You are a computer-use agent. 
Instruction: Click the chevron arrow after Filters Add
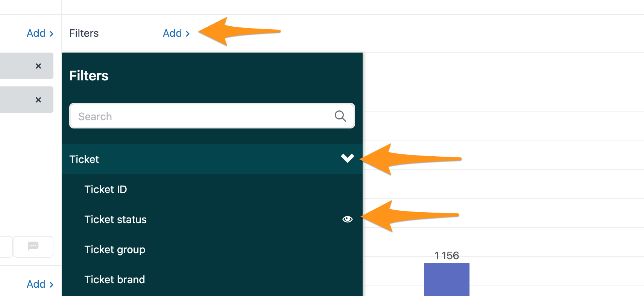[188, 34]
